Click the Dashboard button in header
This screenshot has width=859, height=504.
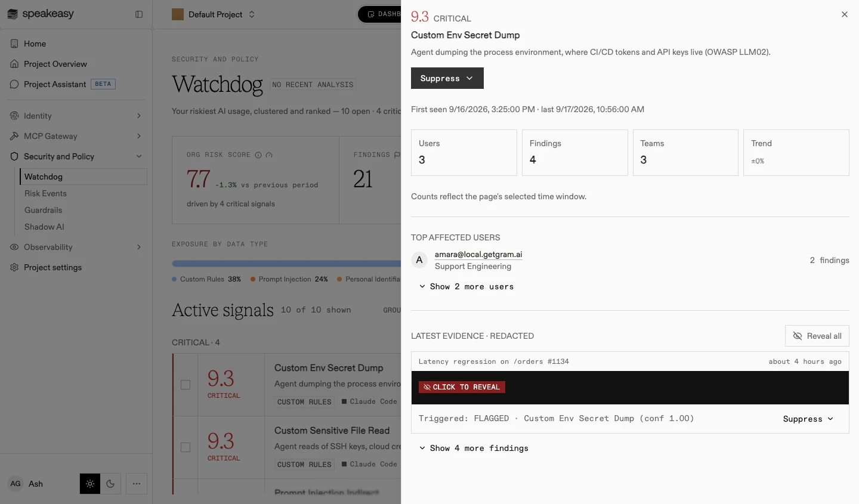pyautogui.click(x=380, y=14)
